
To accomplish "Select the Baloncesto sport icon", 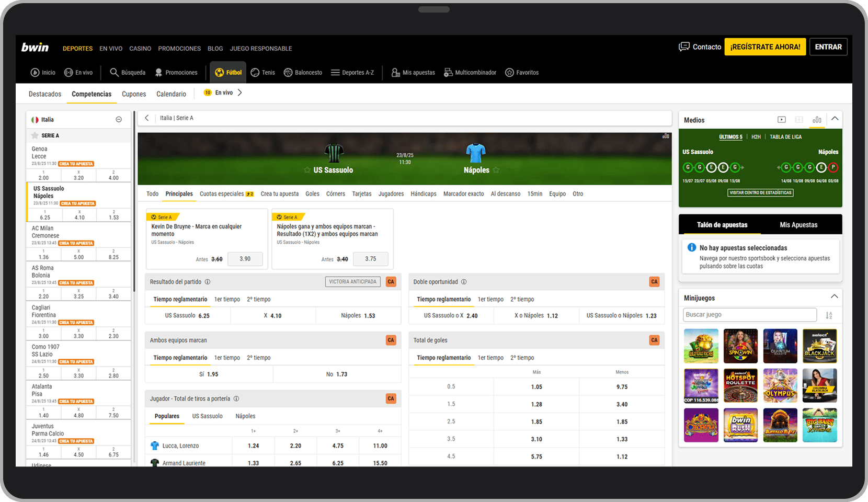I will coord(288,73).
